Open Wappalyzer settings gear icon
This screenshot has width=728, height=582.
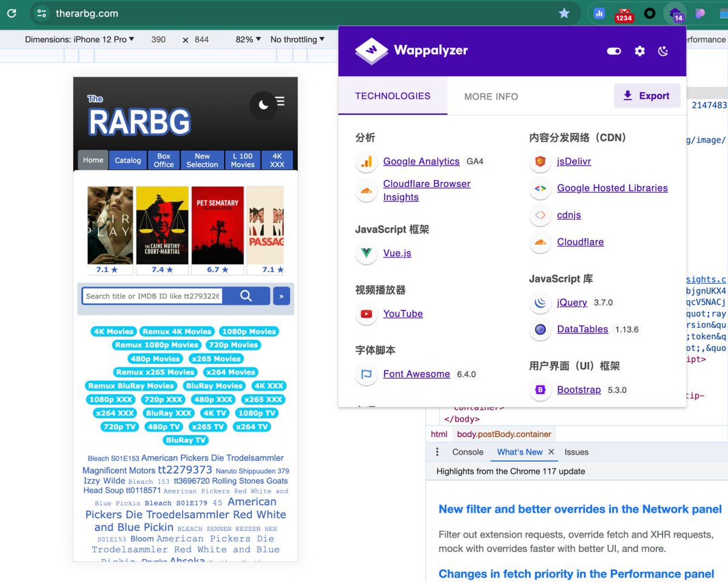point(639,51)
